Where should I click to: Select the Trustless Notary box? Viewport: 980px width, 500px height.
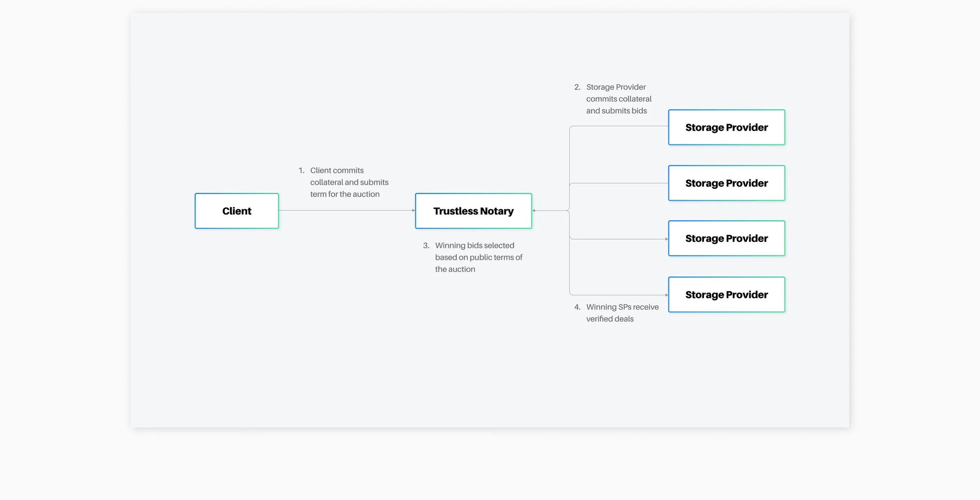(x=474, y=211)
